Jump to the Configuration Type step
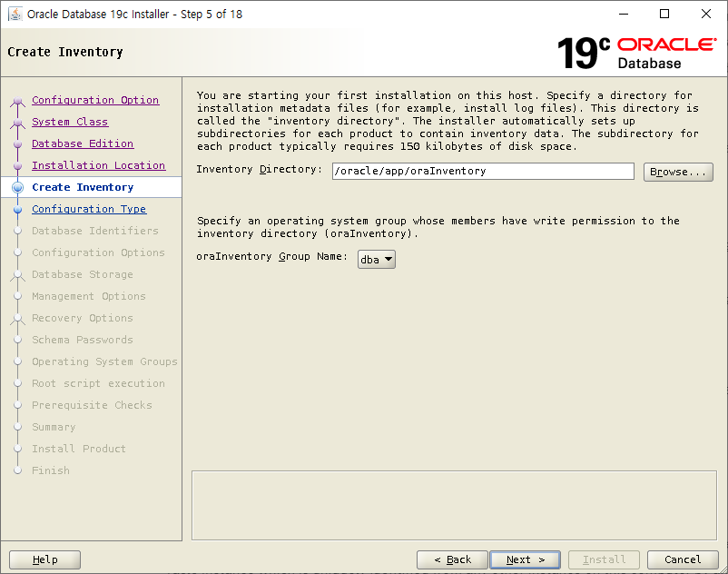728x574 pixels. pos(89,209)
